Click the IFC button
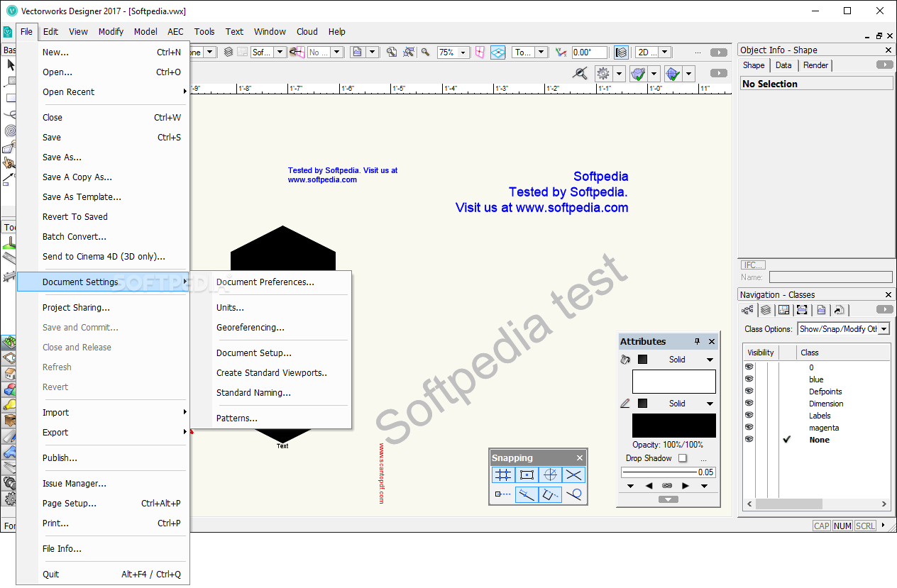Viewport: 897px width, 588px height. pos(753,265)
